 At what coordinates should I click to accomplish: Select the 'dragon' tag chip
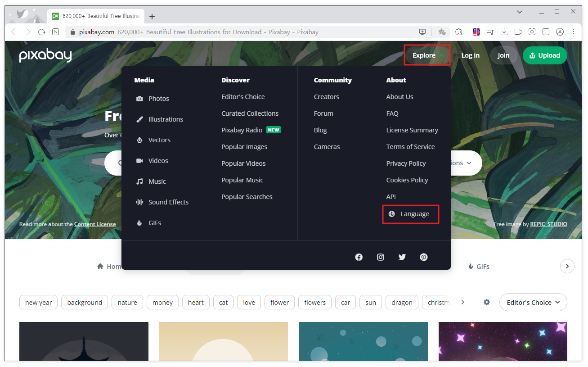coord(402,303)
